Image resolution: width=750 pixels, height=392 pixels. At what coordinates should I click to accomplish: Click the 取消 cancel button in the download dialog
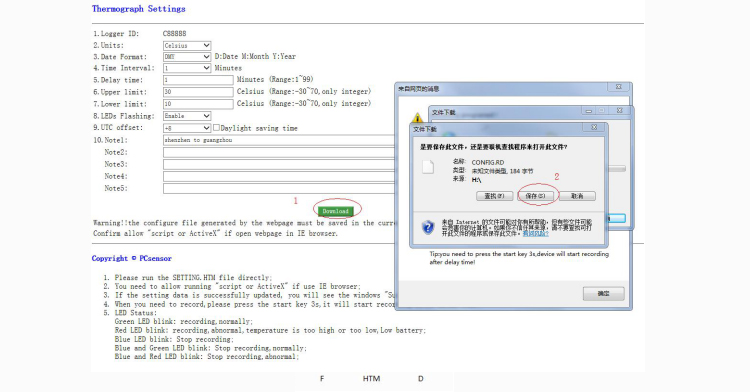pyautogui.click(x=577, y=196)
